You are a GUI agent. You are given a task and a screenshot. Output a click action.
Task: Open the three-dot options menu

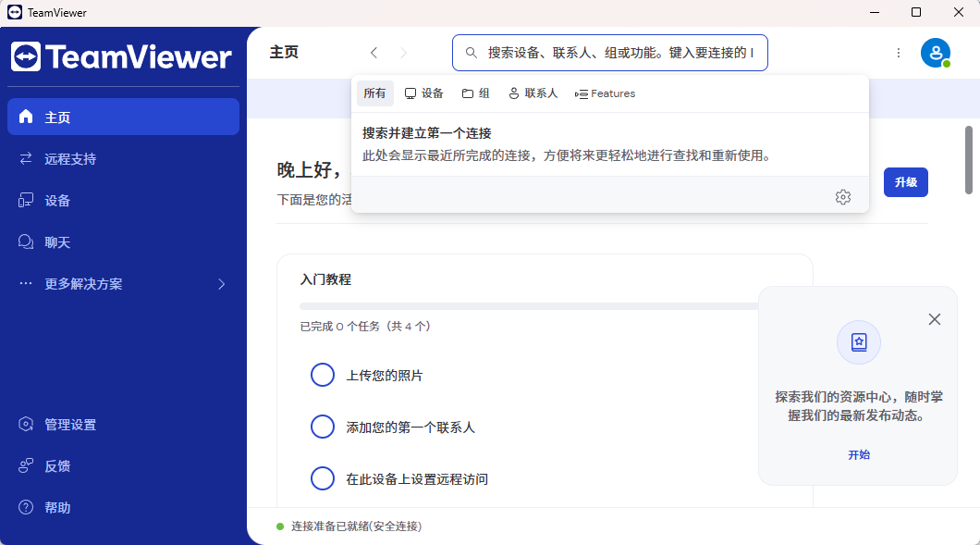pos(898,53)
